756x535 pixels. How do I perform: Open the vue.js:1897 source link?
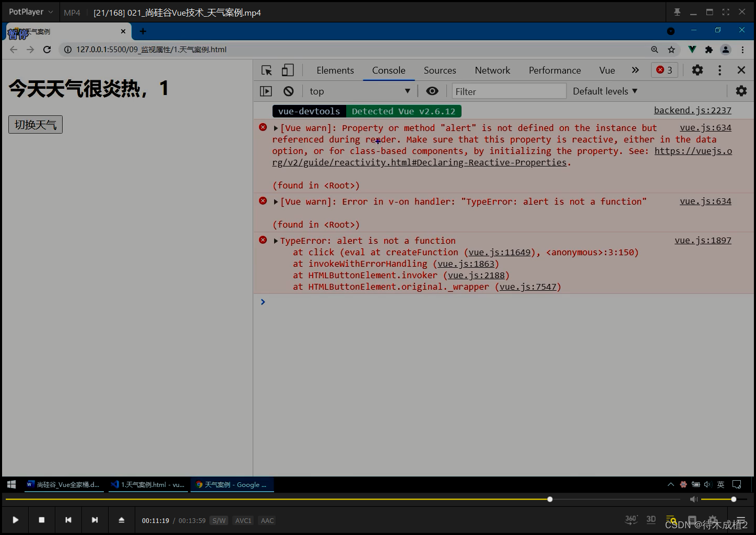pyautogui.click(x=703, y=241)
